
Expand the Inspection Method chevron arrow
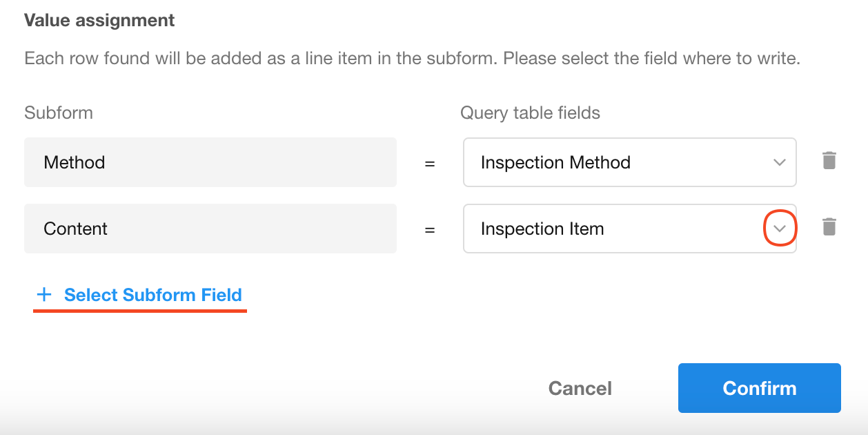coord(780,162)
